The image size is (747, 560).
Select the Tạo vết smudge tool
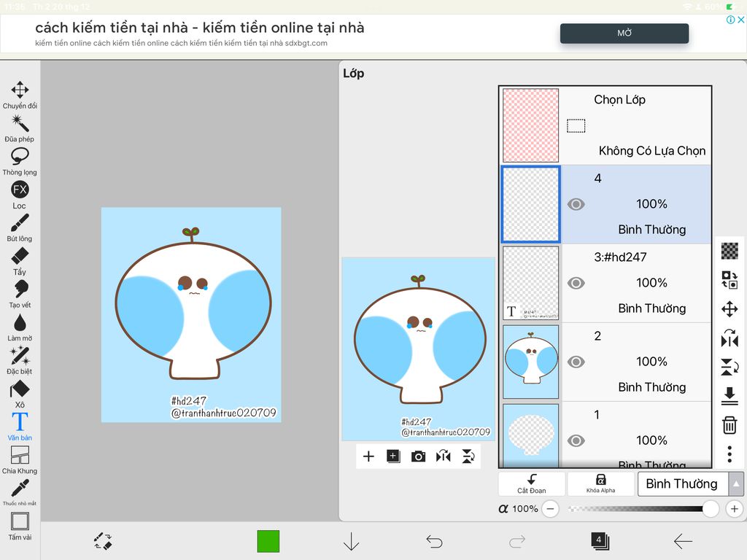click(20, 295)
